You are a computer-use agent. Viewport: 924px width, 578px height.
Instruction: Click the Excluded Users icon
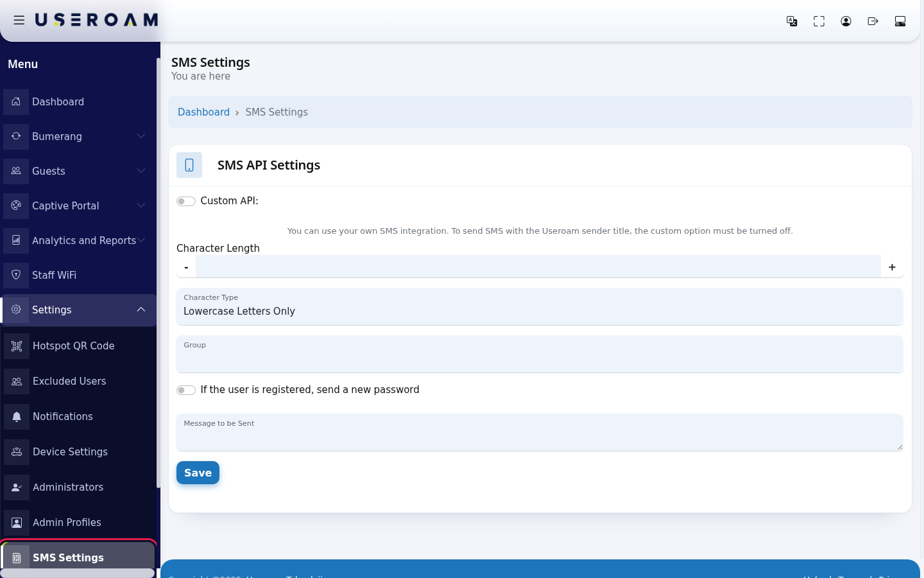tap(17, 381)
